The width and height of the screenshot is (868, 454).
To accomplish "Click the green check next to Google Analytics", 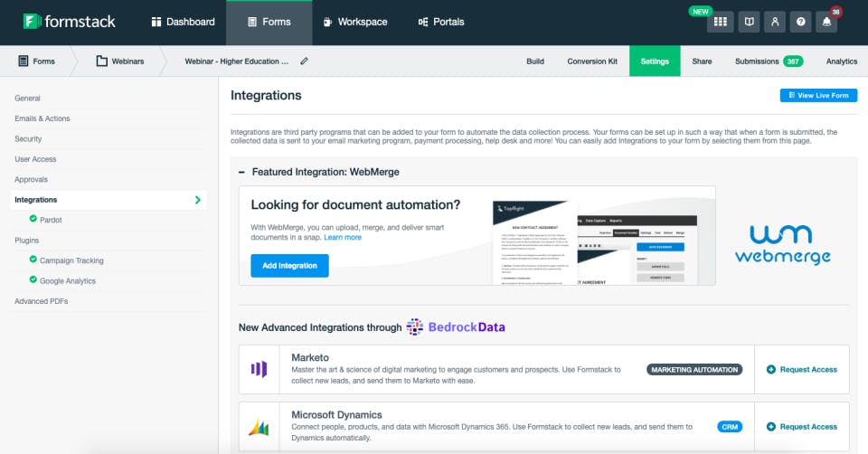I will coord(33,279).
